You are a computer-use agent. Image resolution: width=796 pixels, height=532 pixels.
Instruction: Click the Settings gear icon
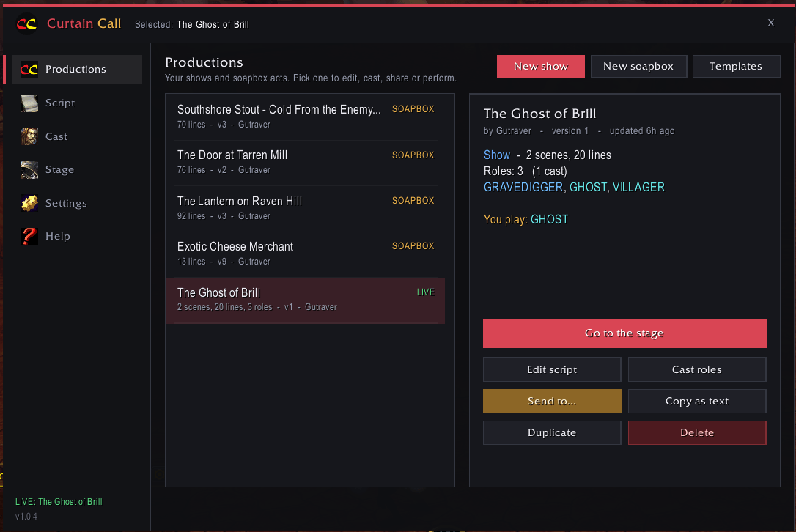29,203
